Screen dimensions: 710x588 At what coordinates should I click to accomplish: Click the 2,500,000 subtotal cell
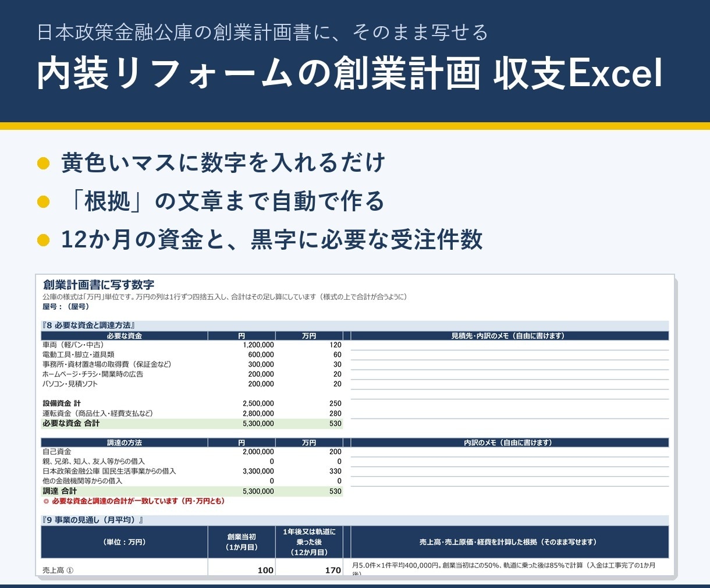pyautogui.click(x=258, y=403)
